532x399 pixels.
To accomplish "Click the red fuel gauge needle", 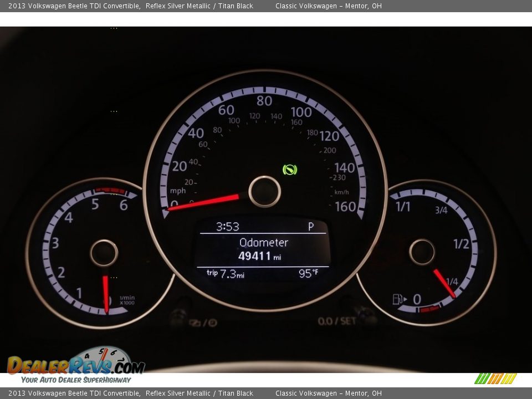I will (x=444, y=283).
